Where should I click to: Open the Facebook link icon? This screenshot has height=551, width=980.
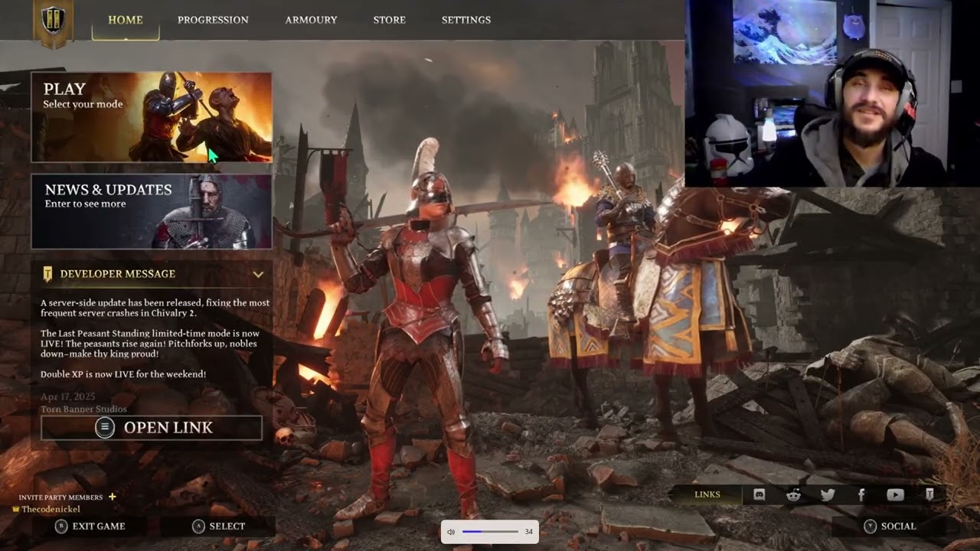click(x=861, y=494)
